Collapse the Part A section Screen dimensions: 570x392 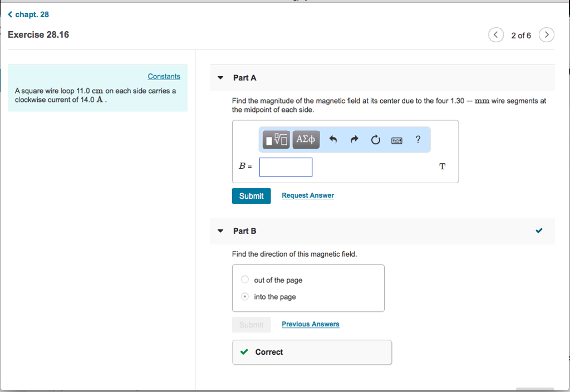pyautogui.click(x=220, y=78)
